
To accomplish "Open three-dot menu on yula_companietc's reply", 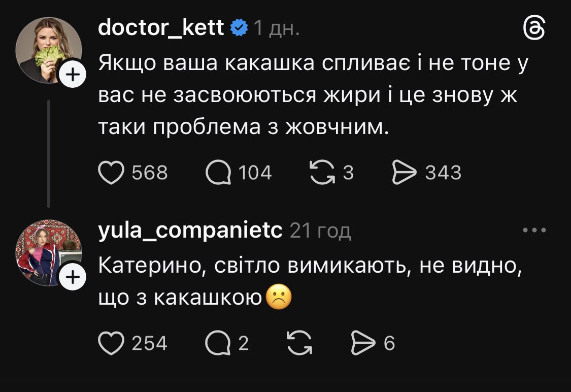I will (534, 231).
